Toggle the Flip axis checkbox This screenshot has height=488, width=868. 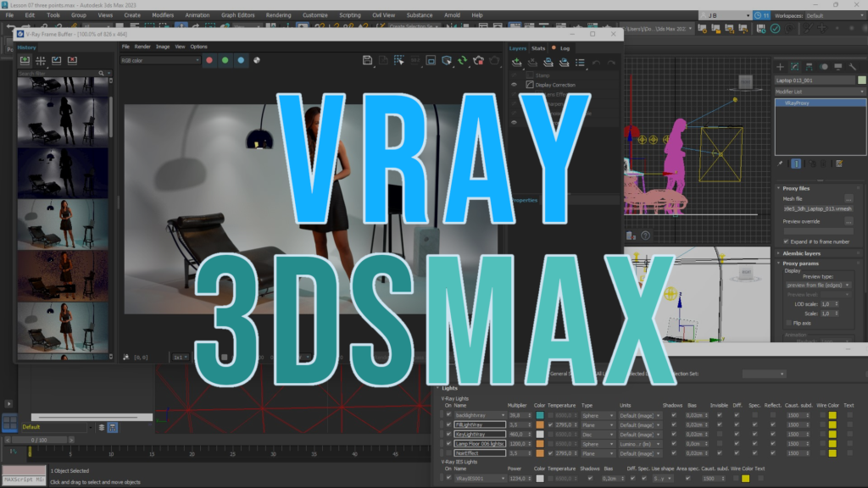(x=789, y=323)
